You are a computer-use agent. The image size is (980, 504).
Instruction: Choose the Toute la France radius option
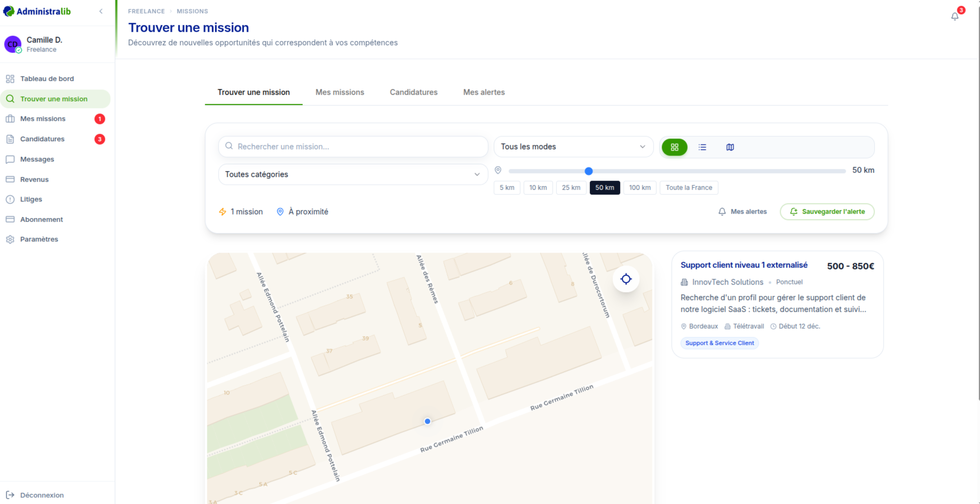689,187
